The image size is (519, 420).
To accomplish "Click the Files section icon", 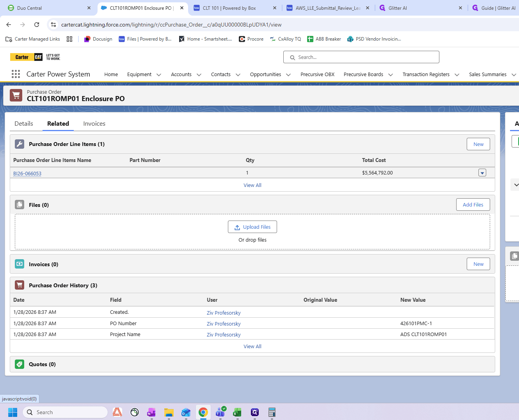I will click(x=20, y=205).
